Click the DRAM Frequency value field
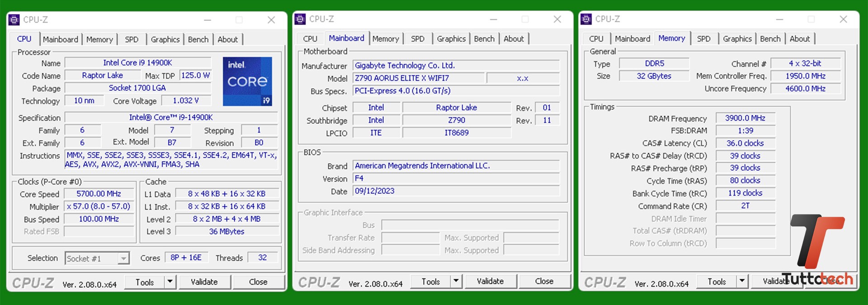Screen dimensions: 868x305 (745, 118)
